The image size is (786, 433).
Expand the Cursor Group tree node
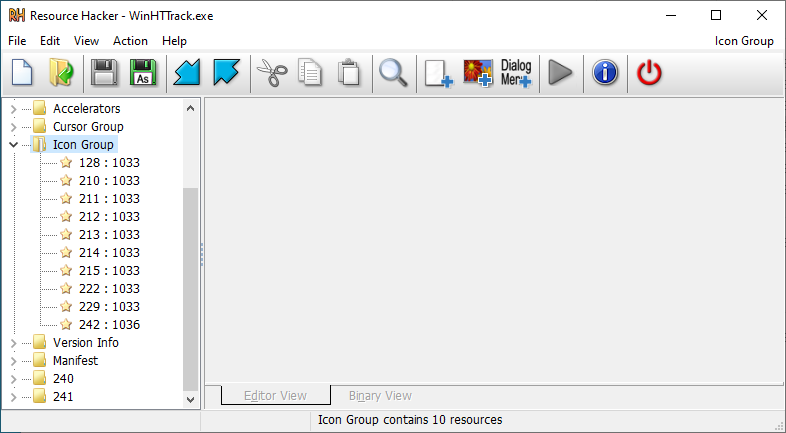14,127
